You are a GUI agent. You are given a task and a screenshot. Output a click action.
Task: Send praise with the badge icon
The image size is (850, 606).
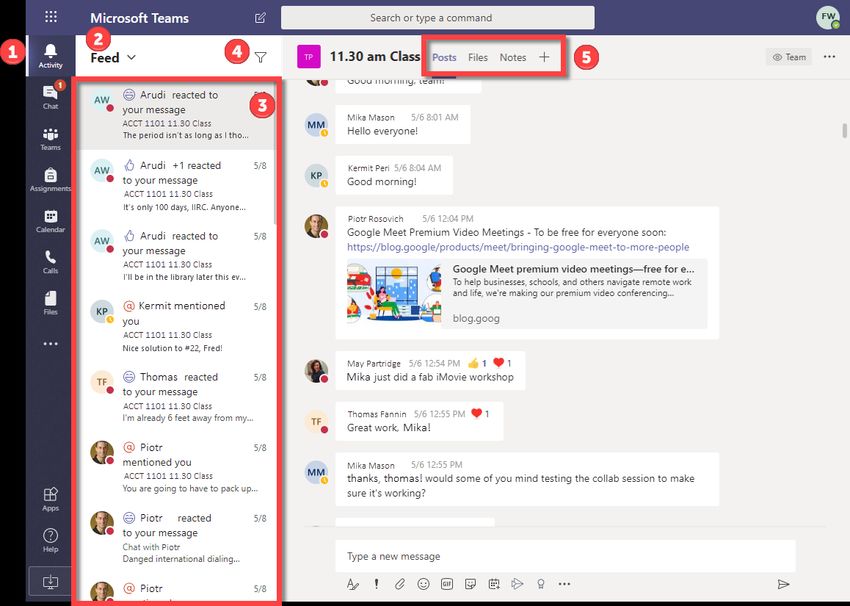(x=540, y=584)
